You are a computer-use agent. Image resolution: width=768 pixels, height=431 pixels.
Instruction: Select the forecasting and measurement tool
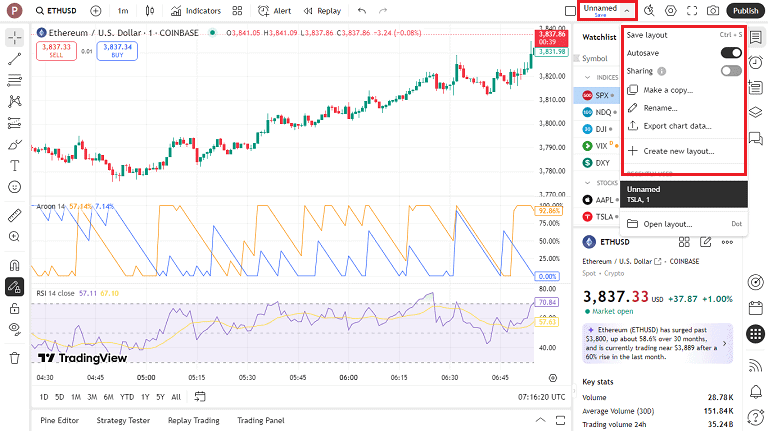(x=15, y=123)
